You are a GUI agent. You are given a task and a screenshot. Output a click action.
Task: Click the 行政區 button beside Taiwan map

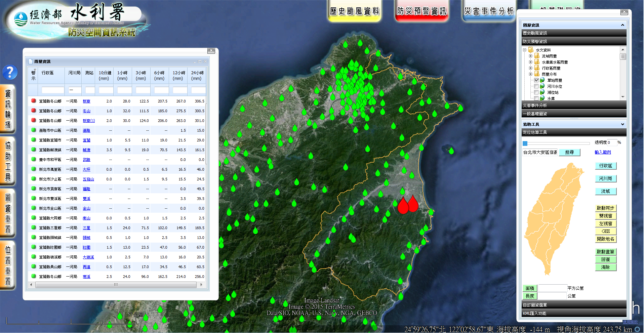point(606,166)
